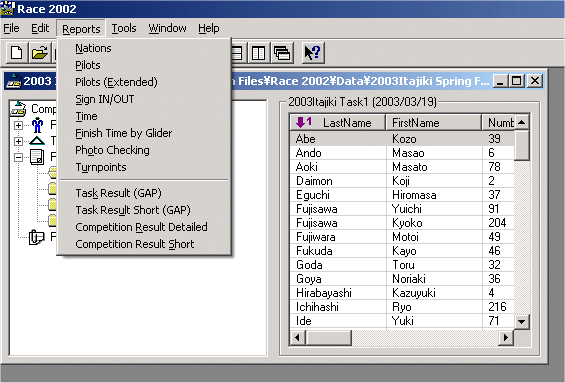Expand the triangle task node
The height and width of the screenshot is (383, 565).
[x=18, y=141]
